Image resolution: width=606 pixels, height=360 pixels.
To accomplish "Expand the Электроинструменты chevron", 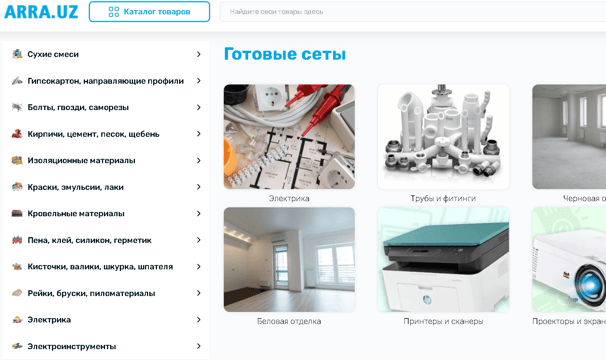I will [x=199, y=346].
